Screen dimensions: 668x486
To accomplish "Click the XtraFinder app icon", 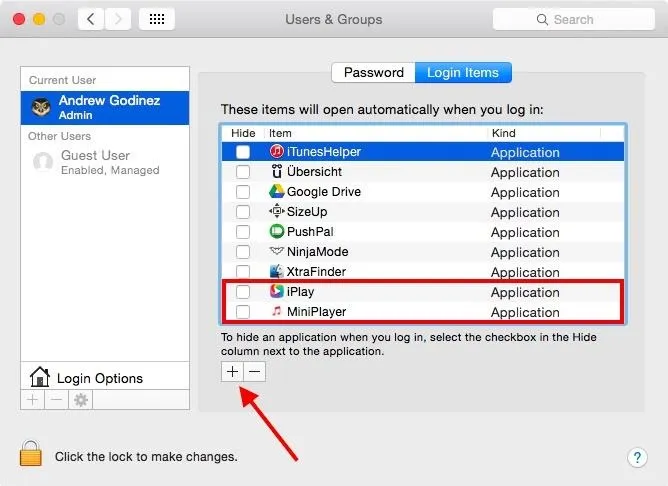I will (277, 271).
